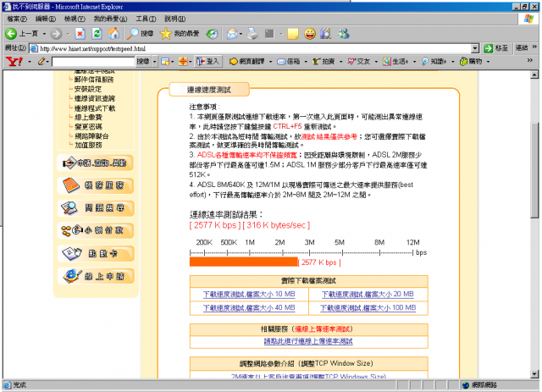Open the 工具(T) menu
This screenshot has width=542, height=392.
pyautogui.click(x=146, y=18)
